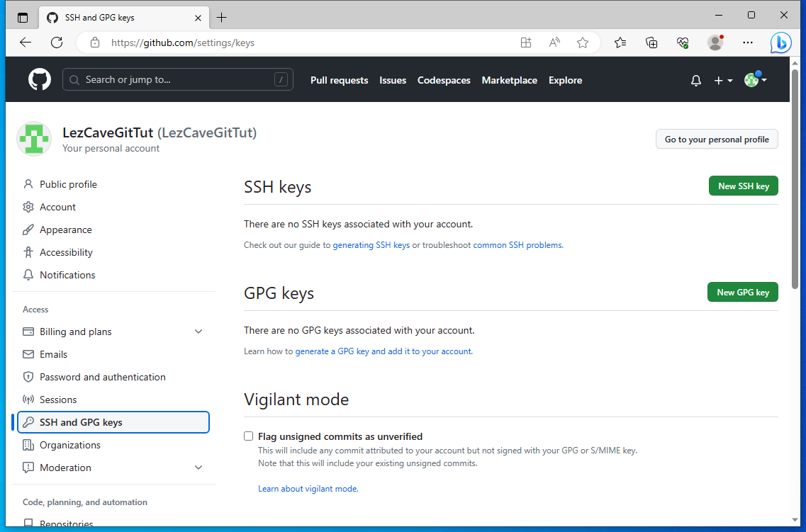Go to your personal profile
The image size is (806, 532).
(x=717, y=139)
